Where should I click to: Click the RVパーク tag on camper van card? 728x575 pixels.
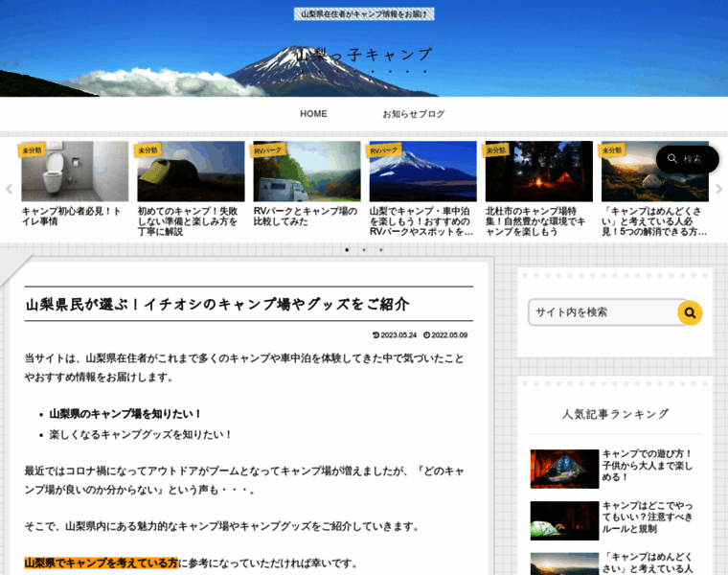268,150
